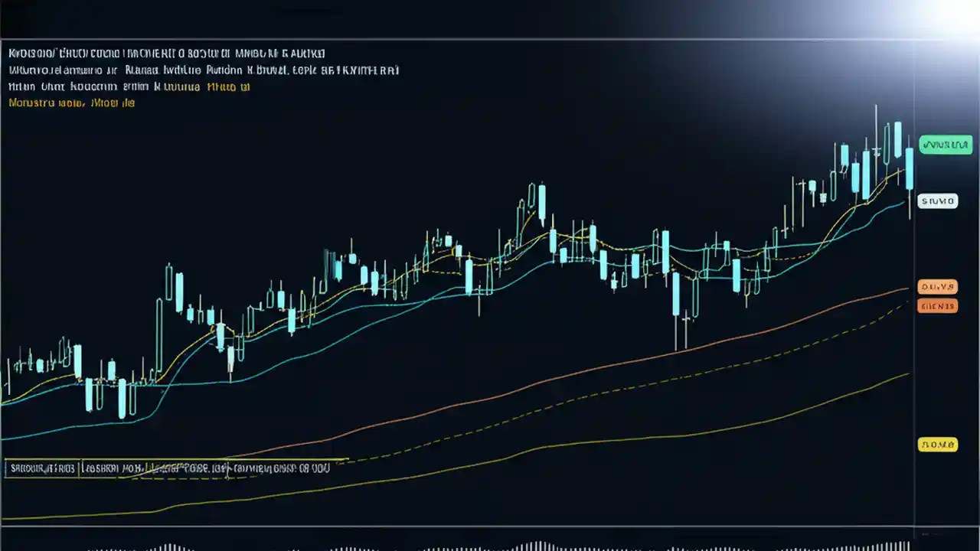Click the second segment of the bottom info bar

[115, 468]
